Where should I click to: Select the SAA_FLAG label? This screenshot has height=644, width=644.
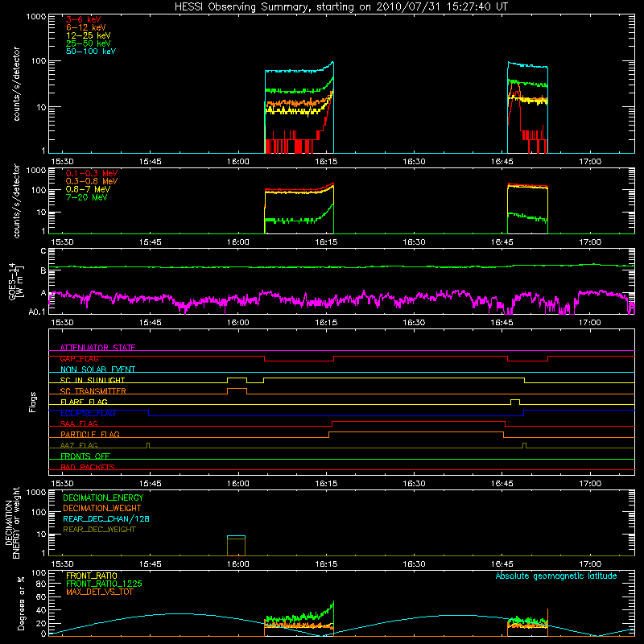pos(79,423)
